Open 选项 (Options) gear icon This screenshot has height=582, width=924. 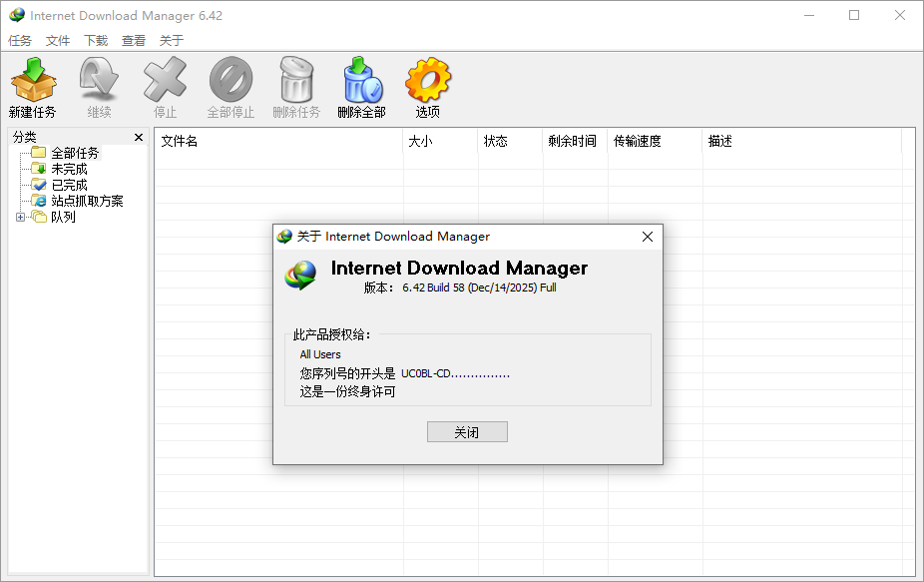[428, 80]
